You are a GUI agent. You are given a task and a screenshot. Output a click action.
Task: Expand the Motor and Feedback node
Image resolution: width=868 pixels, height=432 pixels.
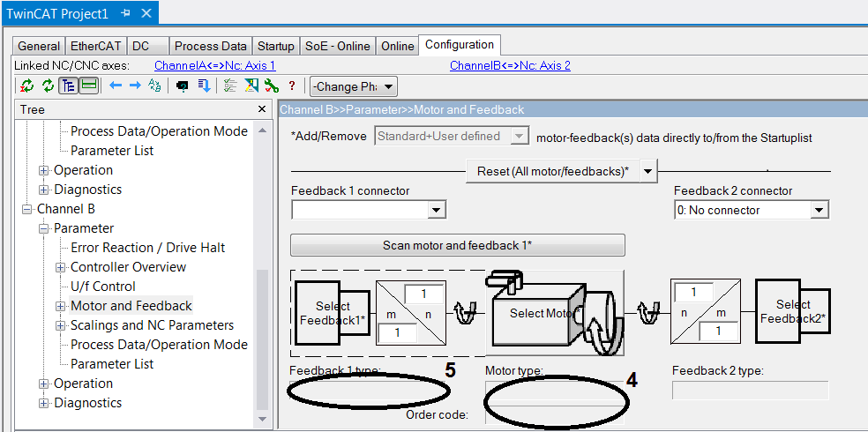click(60, 306)
